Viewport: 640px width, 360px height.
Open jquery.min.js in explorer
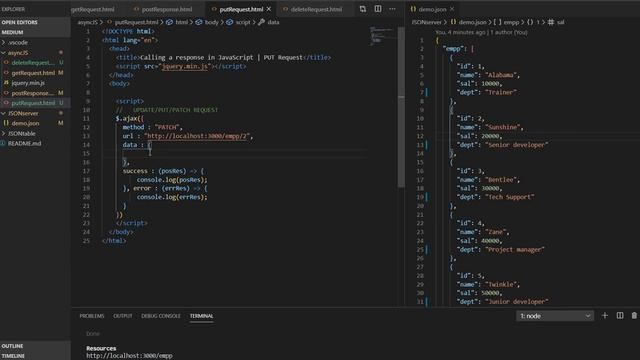pyautogui.click(x=28, y=83)
